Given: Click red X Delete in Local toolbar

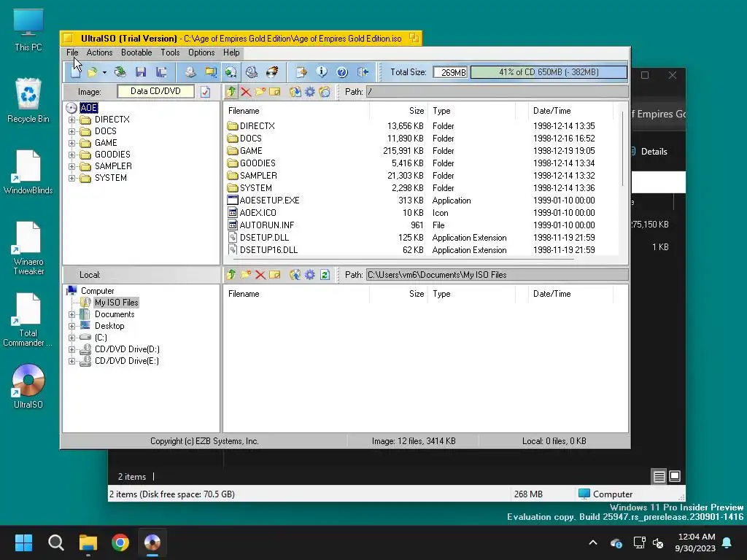Looking at the screenshot, I should tap(260, 275).
